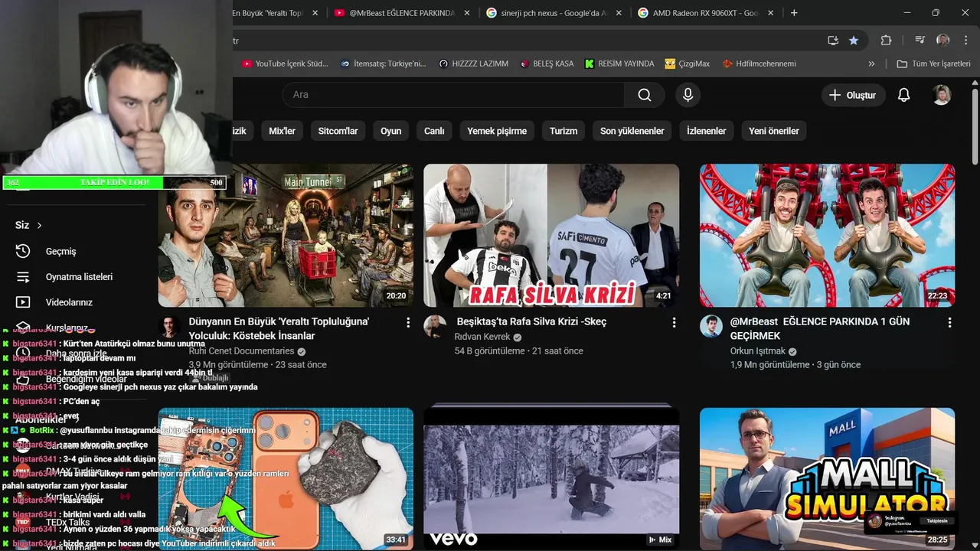
Task: Click the Rıdvan Kevrek channel name
Action: 482,337
